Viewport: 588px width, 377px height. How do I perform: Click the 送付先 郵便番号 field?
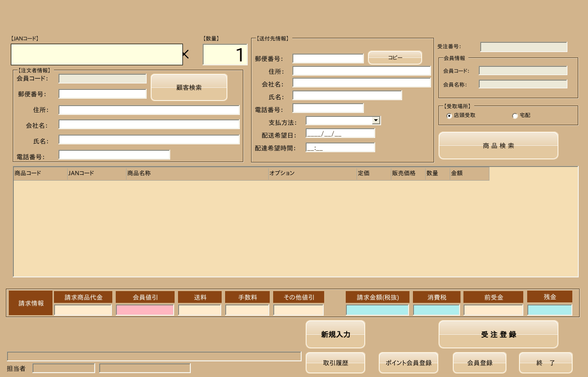point(328,58)
